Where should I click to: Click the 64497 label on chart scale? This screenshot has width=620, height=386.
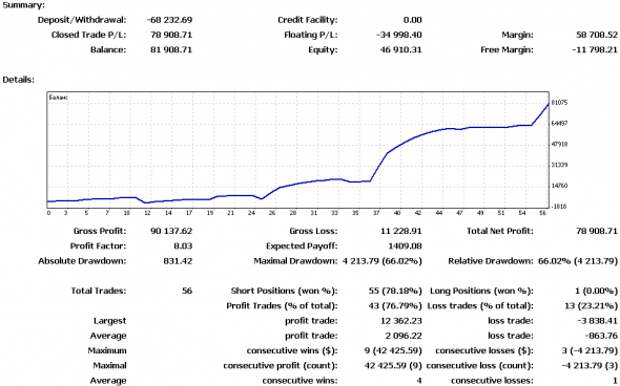(559, 123)
